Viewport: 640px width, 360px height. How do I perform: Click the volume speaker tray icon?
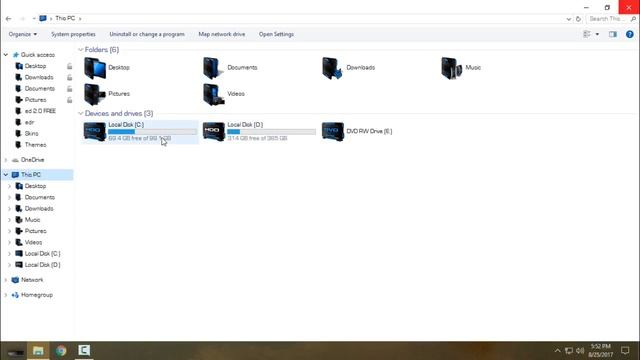(x=580, y=351)
